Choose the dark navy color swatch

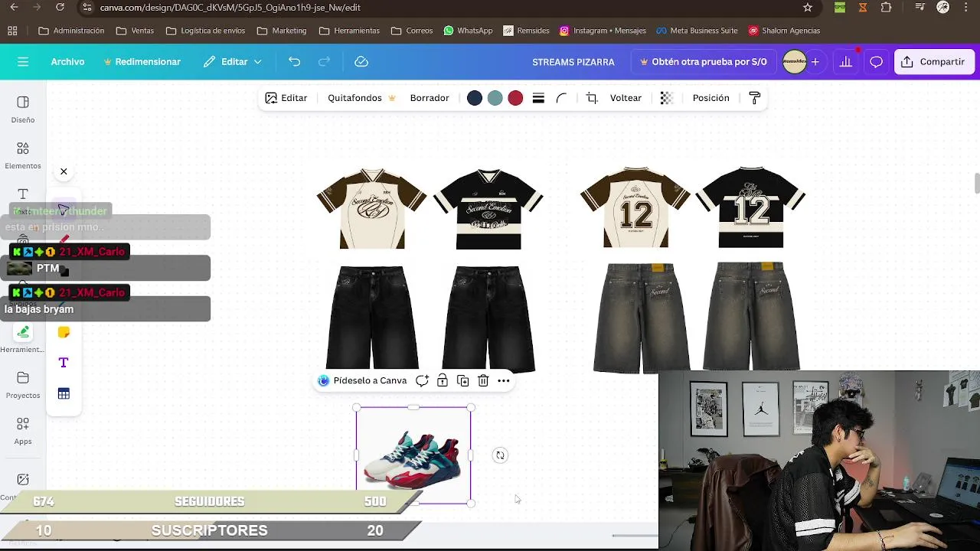click(x=475, y=98)
